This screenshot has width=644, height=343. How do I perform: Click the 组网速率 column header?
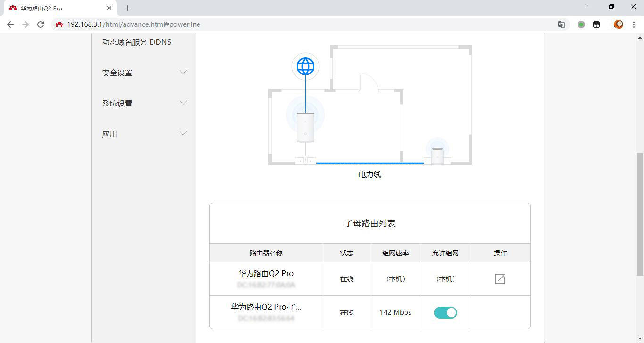click(396, 253)
